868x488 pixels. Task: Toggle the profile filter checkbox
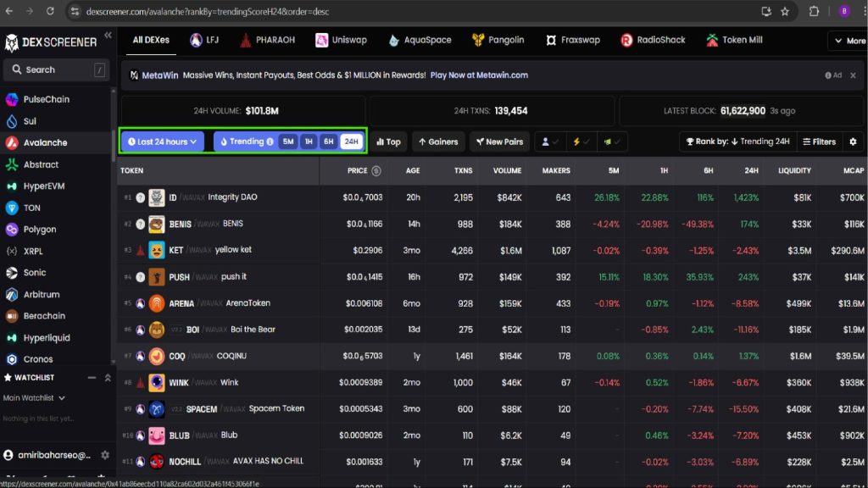click(549, 141)
